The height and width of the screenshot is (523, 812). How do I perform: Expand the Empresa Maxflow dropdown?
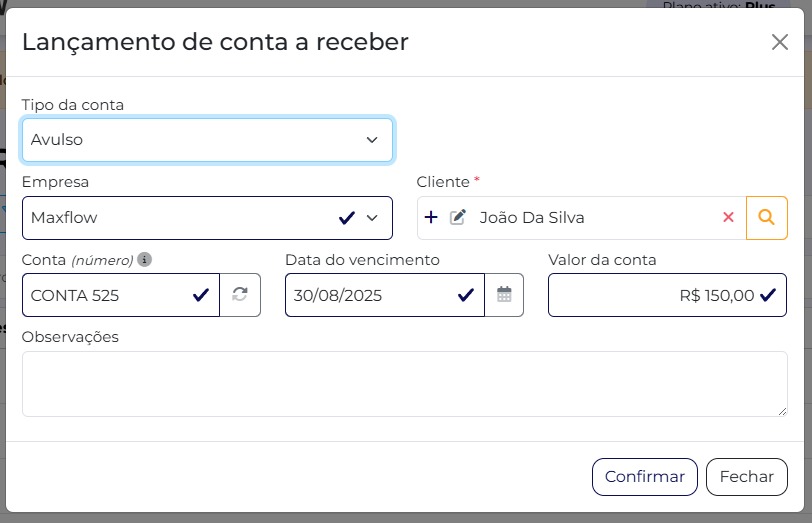click(x=207, y=218)
